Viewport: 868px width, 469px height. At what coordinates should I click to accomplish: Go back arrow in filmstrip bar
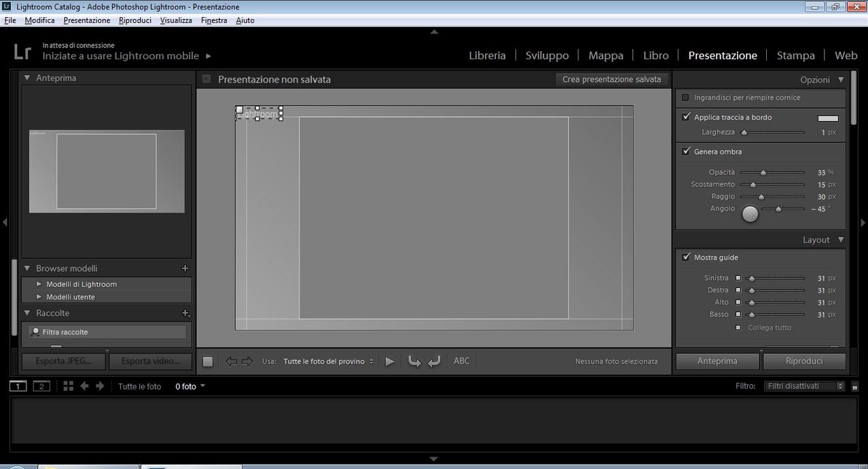coord(85,386)
